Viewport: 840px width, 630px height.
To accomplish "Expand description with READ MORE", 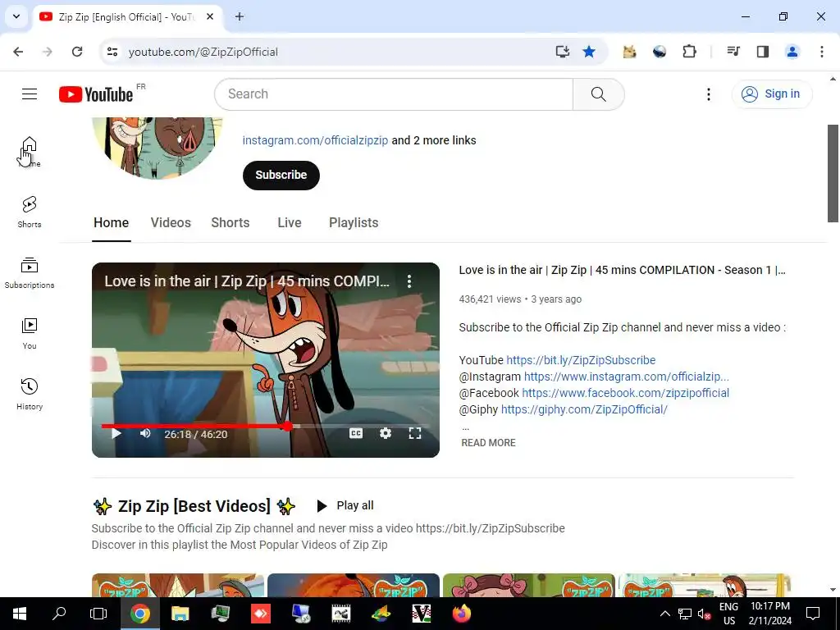I will pos(488,442).
